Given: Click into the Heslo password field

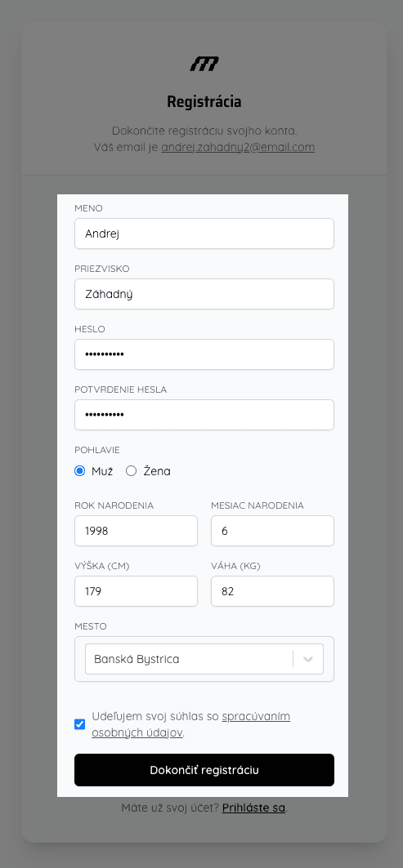Looking at the screenshot, I should [204, 354].
